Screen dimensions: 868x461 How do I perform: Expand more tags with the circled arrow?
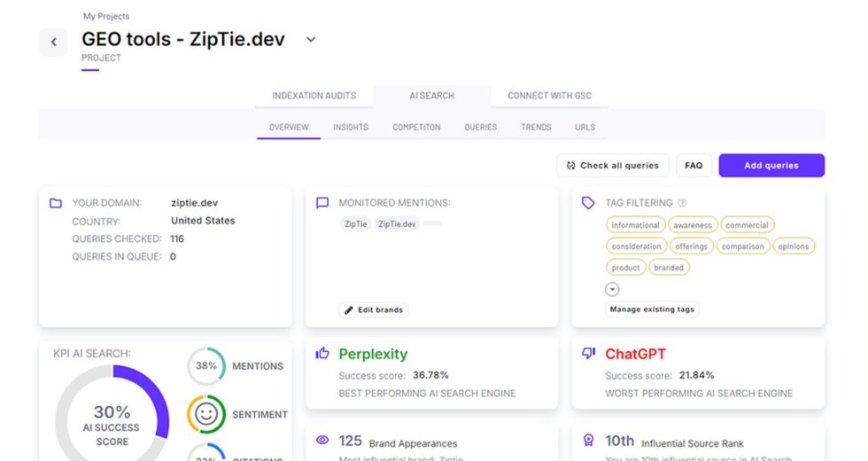point(612,289)
